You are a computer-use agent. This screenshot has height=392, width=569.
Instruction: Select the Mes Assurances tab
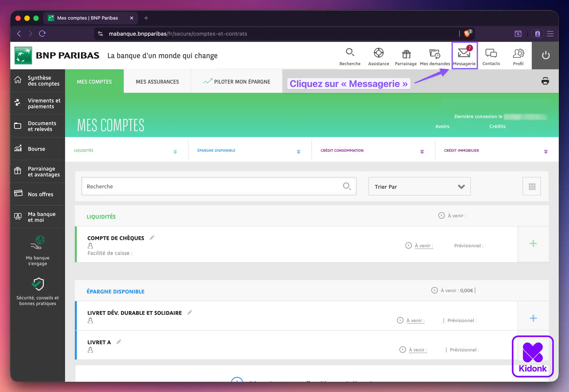point(157,81)
